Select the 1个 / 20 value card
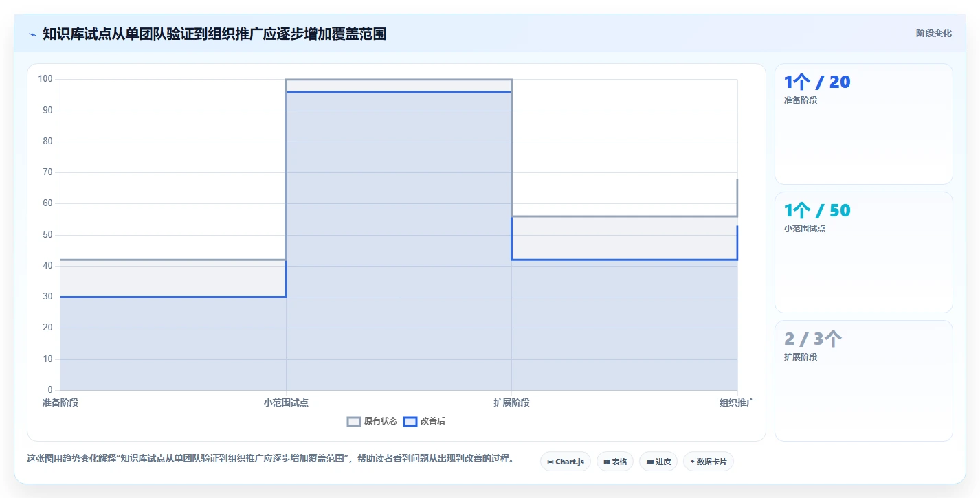 [x=863, y=124]
